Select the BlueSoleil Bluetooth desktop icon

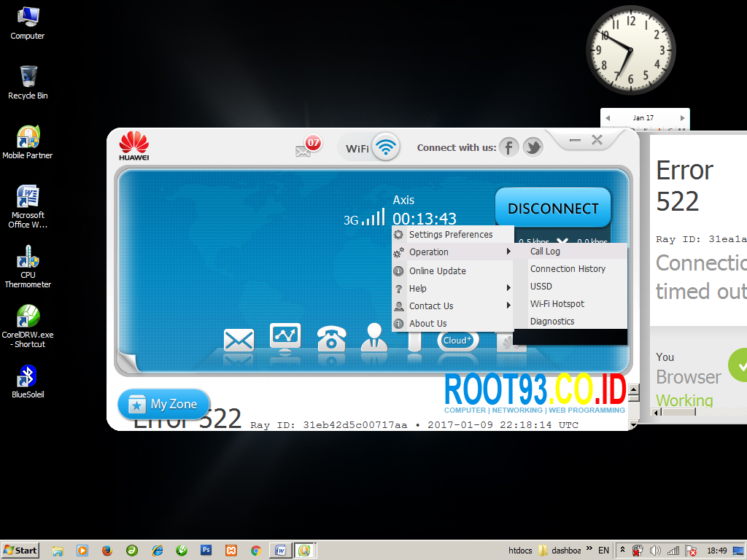[x=28, y=381]
